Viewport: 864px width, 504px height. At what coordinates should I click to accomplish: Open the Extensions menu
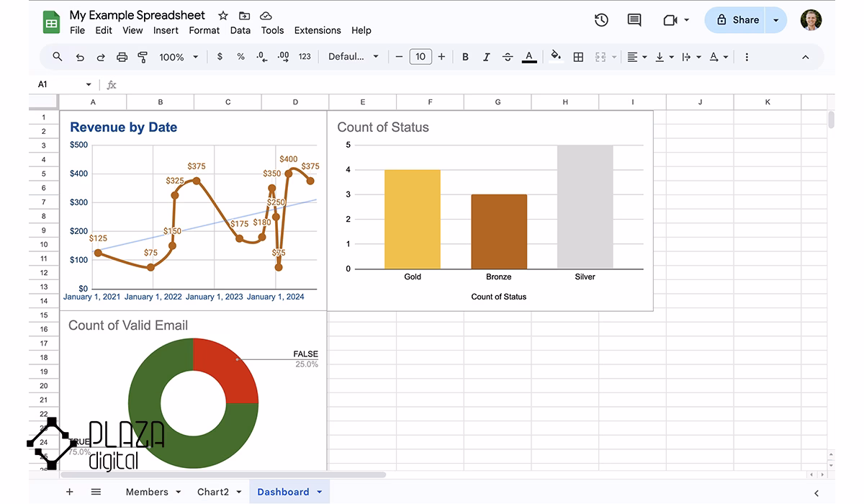click(x=318, y=30)
